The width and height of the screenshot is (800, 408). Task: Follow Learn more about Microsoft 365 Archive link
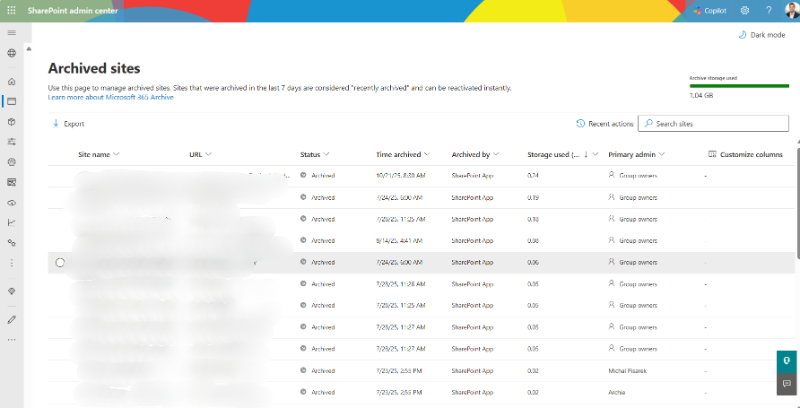pyautogui.click(x=111, y=97)
